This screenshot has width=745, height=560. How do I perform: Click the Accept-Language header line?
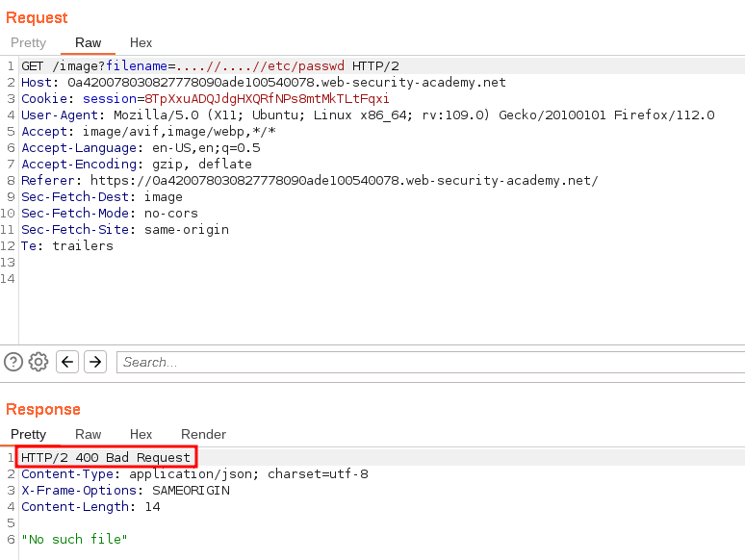tap(141, 148)
